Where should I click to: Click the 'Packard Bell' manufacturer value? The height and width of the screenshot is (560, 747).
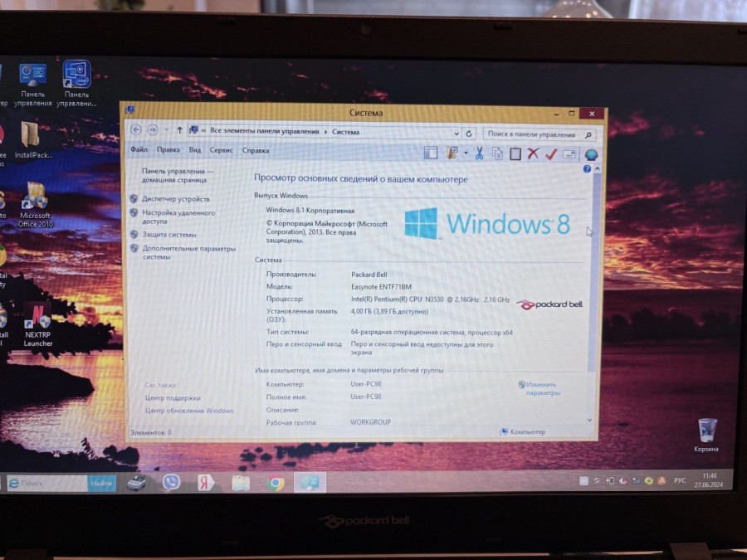point(369,275)
